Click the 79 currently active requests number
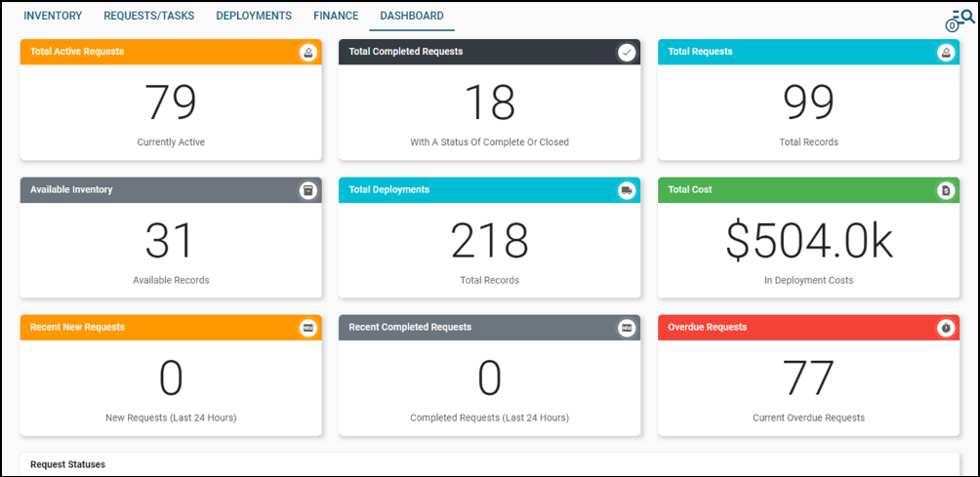This screenshot has height=477, width=980. point(171,102)
